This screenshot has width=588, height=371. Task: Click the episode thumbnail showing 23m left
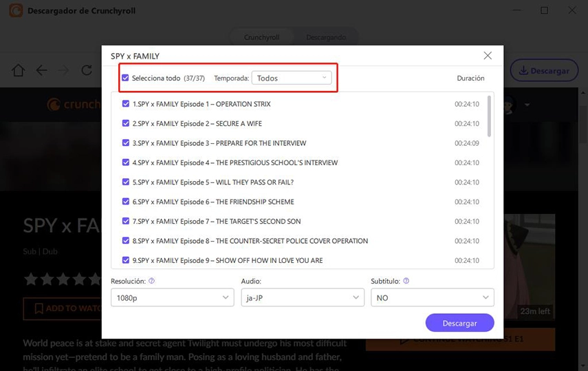pyautogui.click(x=529, y=266)
